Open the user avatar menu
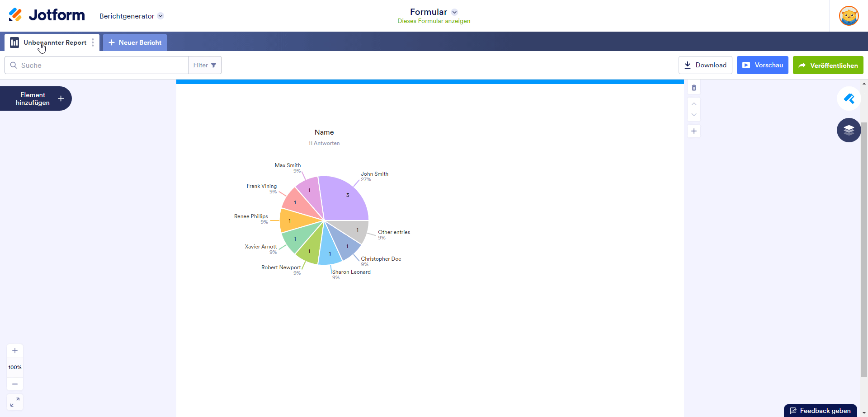Screen dimensions: 868x417 pyautogui.click(x=849, y=16)
